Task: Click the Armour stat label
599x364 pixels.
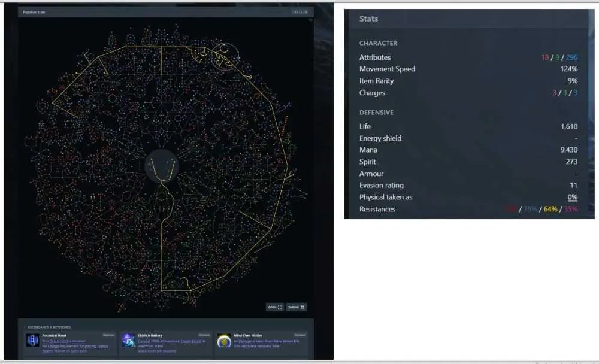Action: coord(371,174)
